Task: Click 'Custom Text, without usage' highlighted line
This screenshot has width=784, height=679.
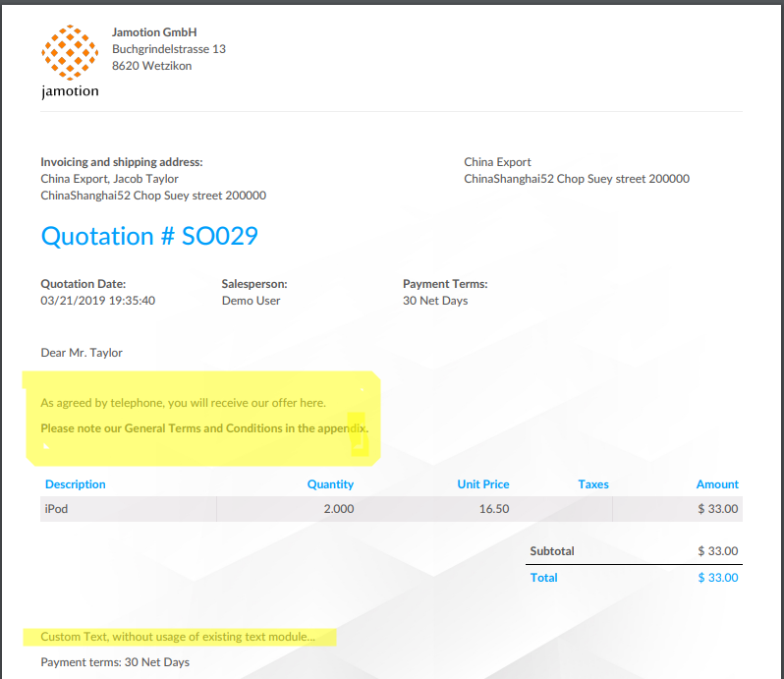Action: point(178,637)
